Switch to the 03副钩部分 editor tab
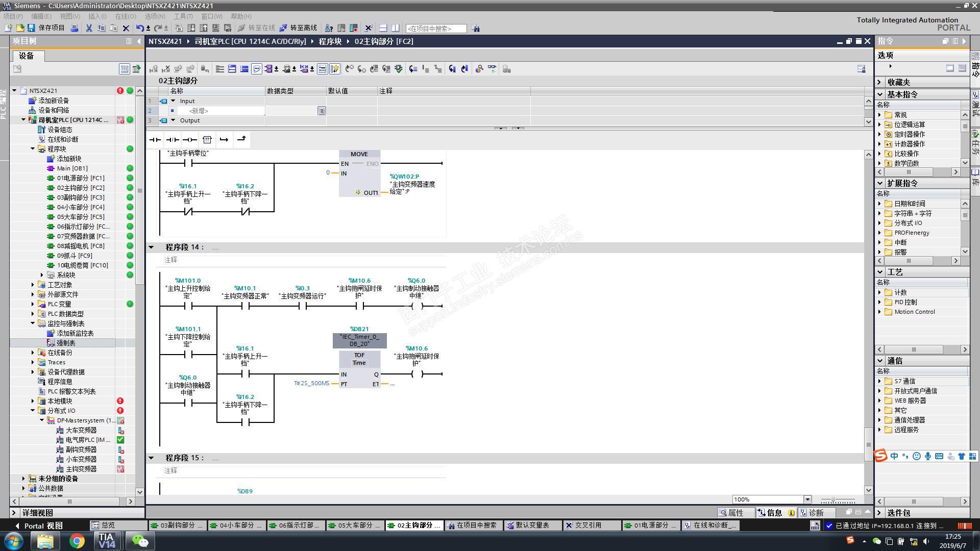Image resolution: width=980 pixels, height=551 pixels. [x=177, y=525]
